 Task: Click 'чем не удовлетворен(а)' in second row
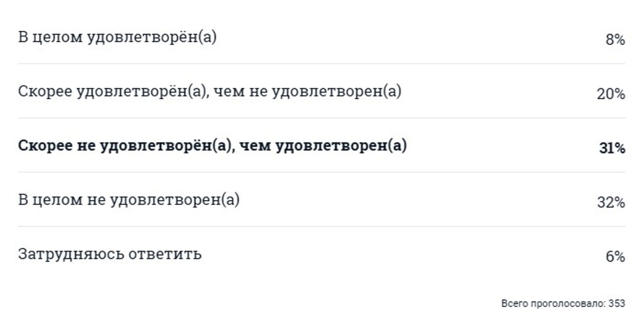coord(307,91)
